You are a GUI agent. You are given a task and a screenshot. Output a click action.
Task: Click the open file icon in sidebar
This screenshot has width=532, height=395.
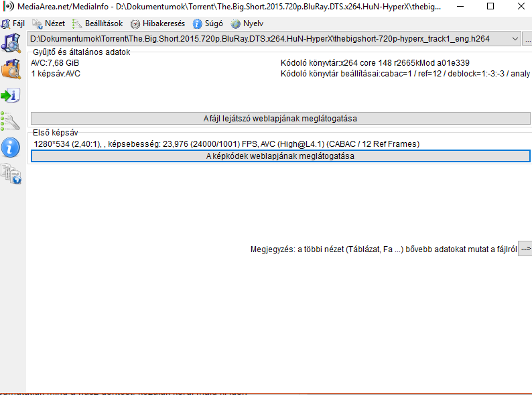[11, 43]
